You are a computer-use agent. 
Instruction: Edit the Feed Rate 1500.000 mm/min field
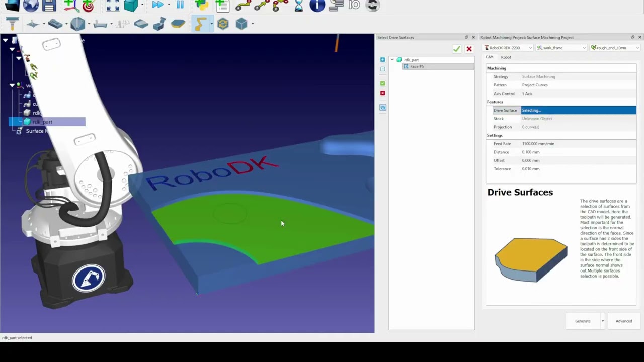click(x=579, y=144)
